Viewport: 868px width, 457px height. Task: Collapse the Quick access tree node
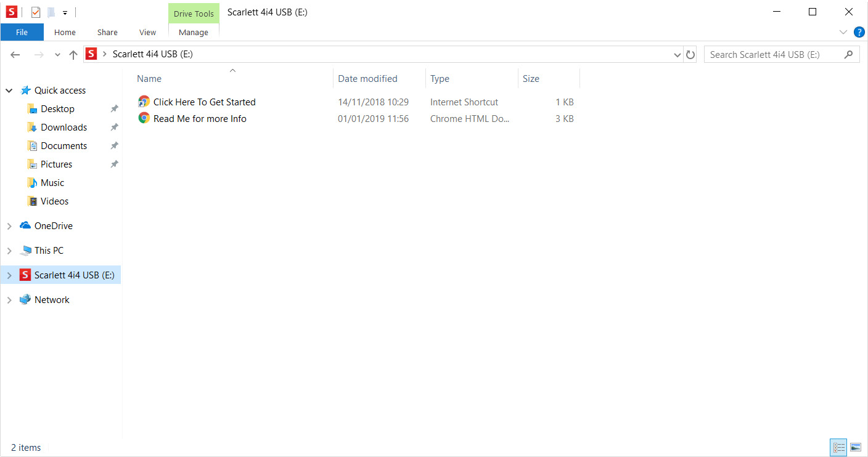pyautogui.click(x=9, y=91)
